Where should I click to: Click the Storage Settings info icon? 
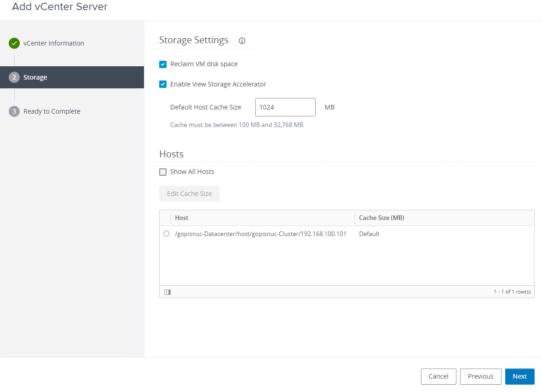(x=242, y=41)
